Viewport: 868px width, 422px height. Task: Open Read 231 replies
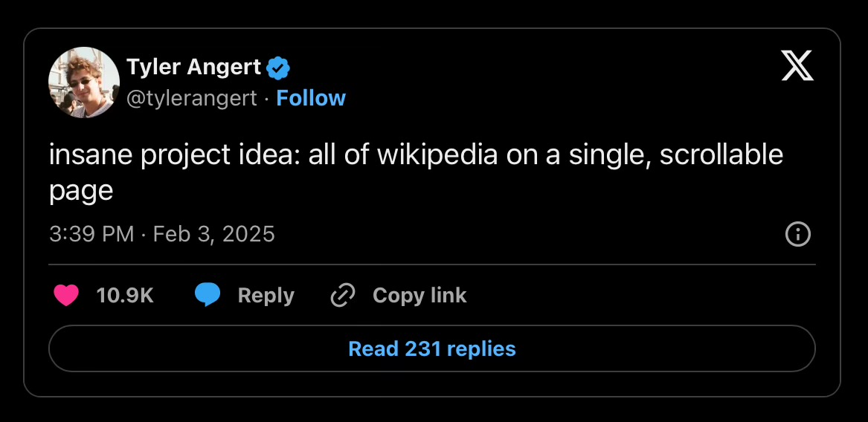tap(432, 348)
